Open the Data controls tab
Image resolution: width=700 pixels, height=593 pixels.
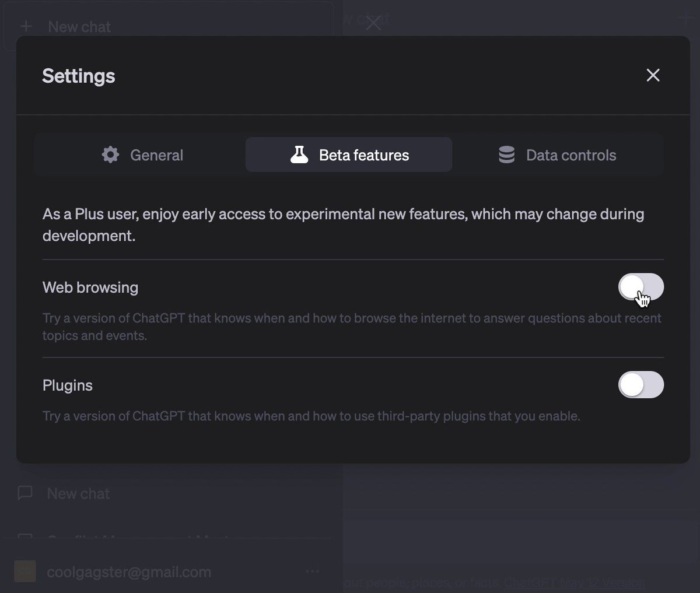pos(556,155)
